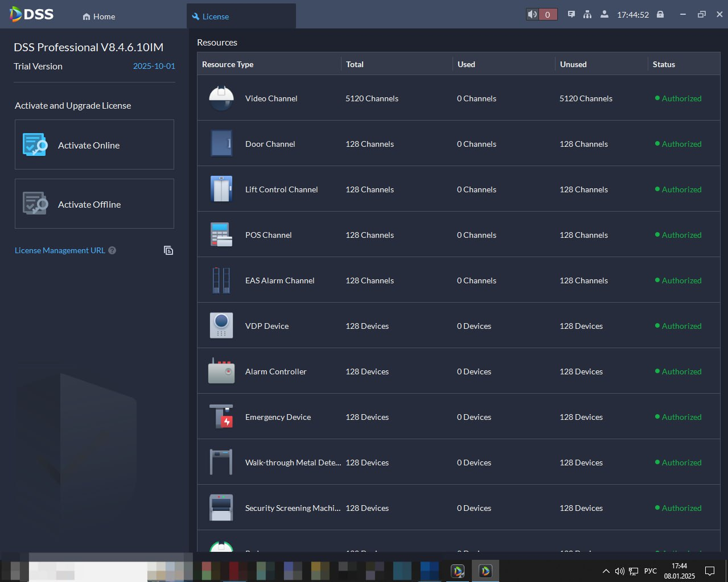Open Windows notification center in taskbar
728x582 pixels.
[710, 571]
